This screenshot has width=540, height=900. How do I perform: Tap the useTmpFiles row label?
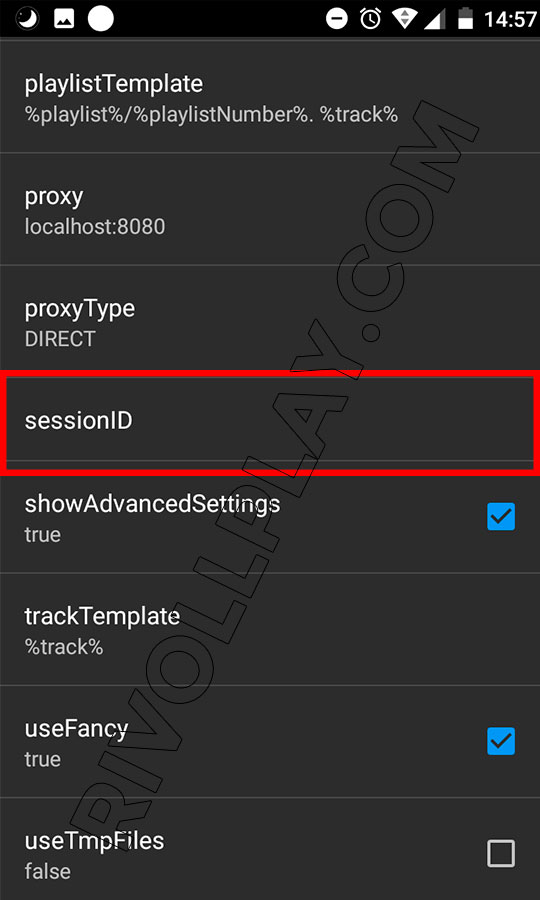point(95,840)
